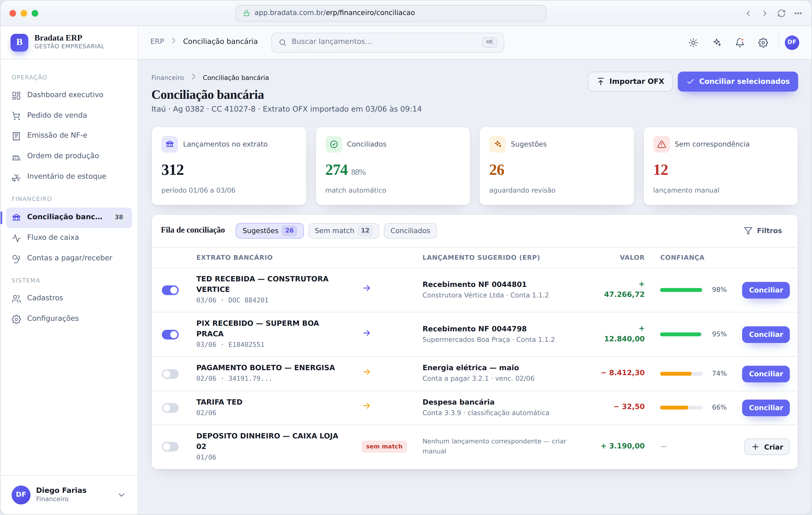
Task: Click the sem match badge
Action: (x=384, y=447)
